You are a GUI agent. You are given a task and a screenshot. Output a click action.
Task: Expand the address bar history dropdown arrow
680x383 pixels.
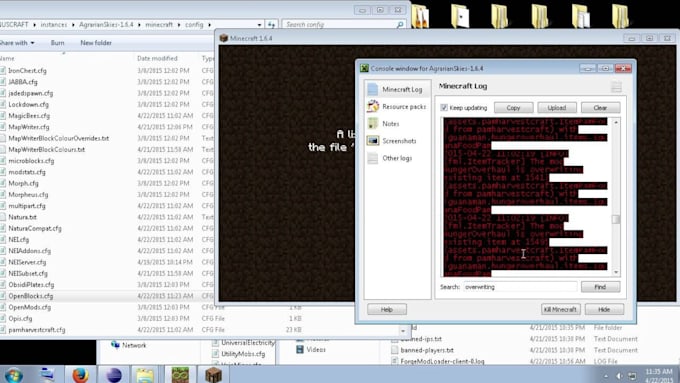pos(259,25)
